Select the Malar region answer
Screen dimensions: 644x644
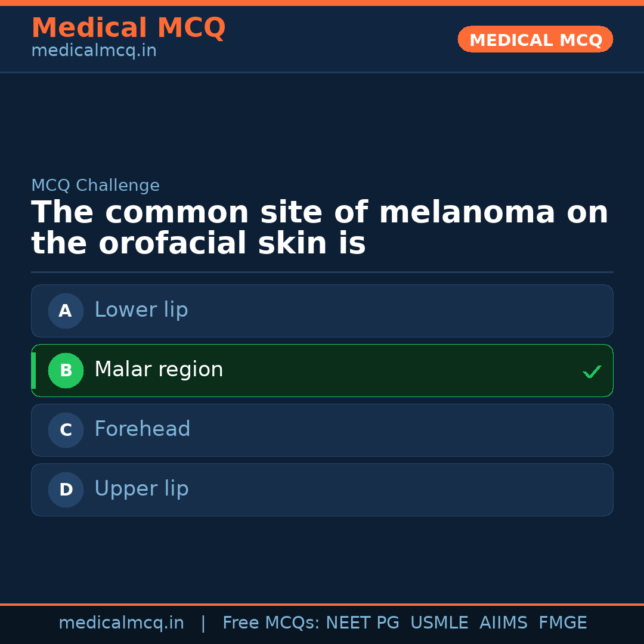tap(159, 370)
